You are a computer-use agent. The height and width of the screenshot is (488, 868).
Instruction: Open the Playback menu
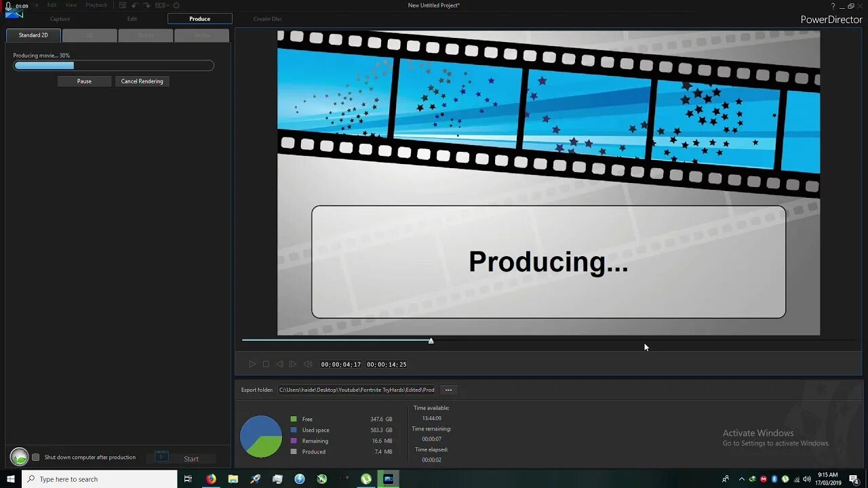click(96, 5)
